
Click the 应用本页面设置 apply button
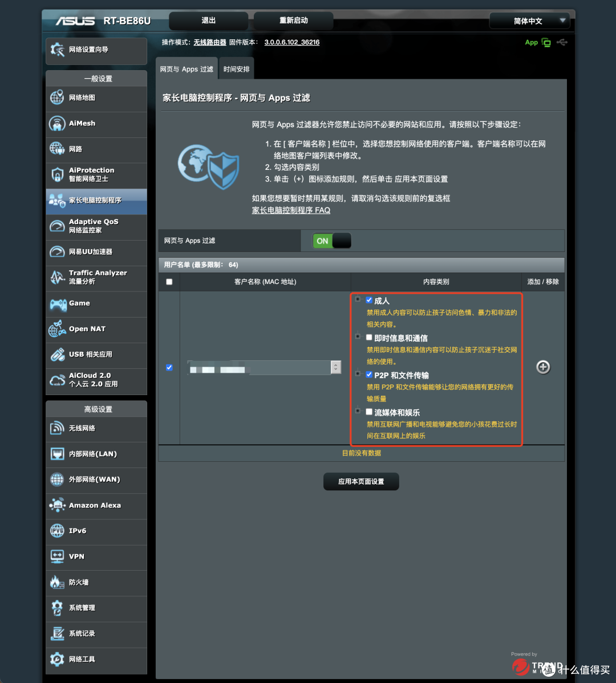click(x=361, y=482)
